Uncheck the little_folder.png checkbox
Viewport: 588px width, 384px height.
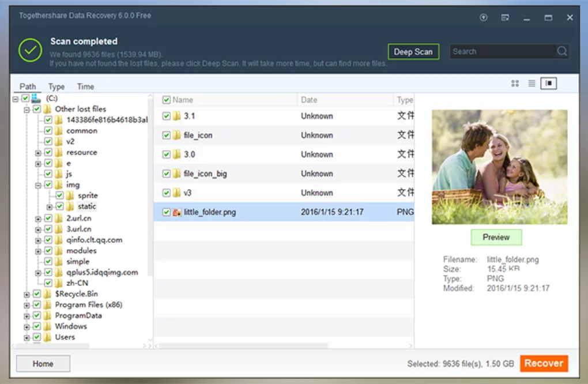[167, 212]
